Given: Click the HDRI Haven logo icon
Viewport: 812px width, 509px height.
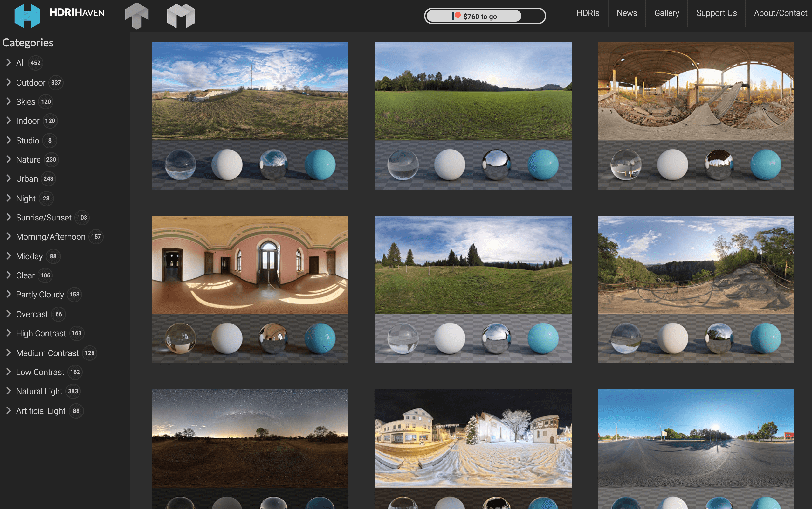Looking at the screenshot, I should click(x=28, y=16).
